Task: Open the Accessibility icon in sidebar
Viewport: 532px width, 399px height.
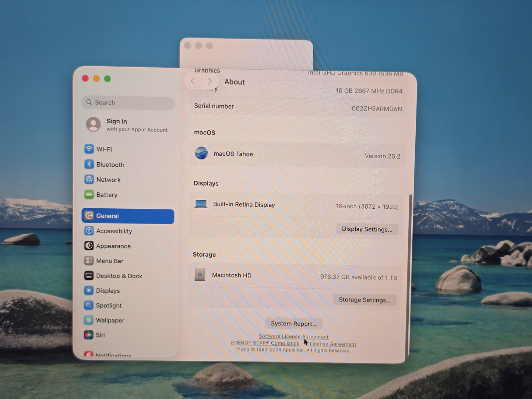Action: pyautogui.click(x=89, y=231)
